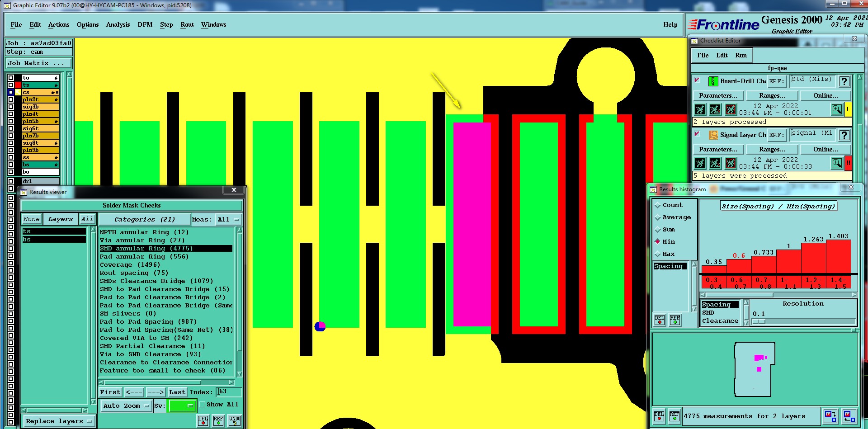Click the red error status of Signal Layer check
Viewport: 868px width, 429px height.
(x=848, y=163)
